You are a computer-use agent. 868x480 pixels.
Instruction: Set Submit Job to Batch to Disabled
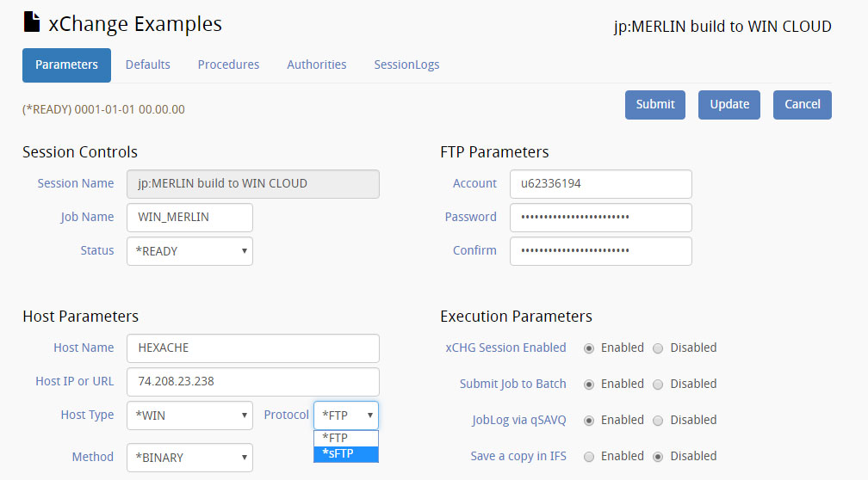click(x=658, y=385)
